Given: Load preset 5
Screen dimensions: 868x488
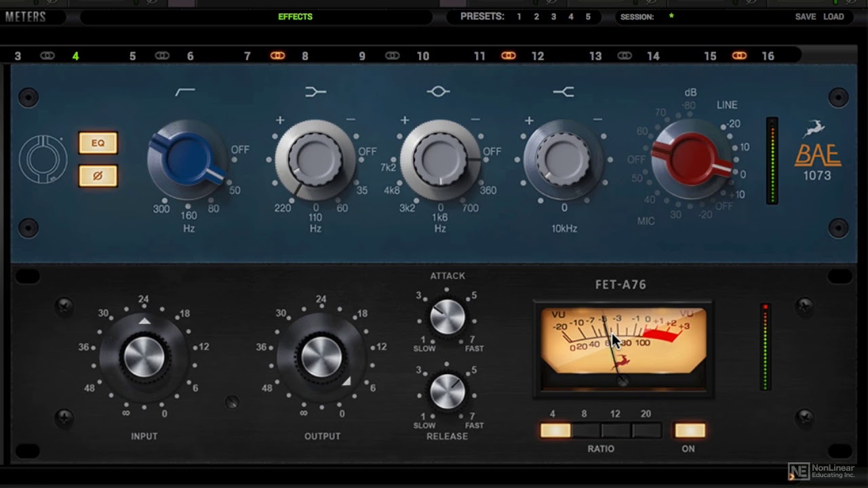Looking at the screenshot, I should (x=588, y=17).
